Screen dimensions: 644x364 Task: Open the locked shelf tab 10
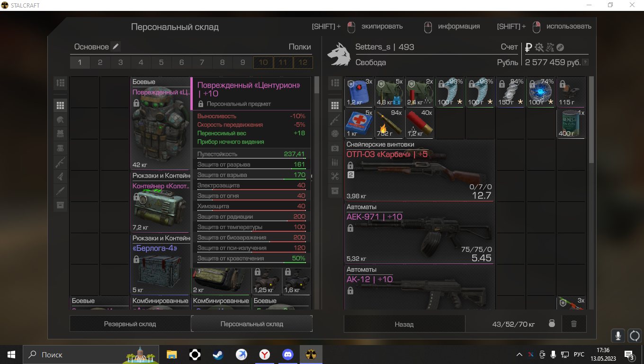[x=263, y=63]
